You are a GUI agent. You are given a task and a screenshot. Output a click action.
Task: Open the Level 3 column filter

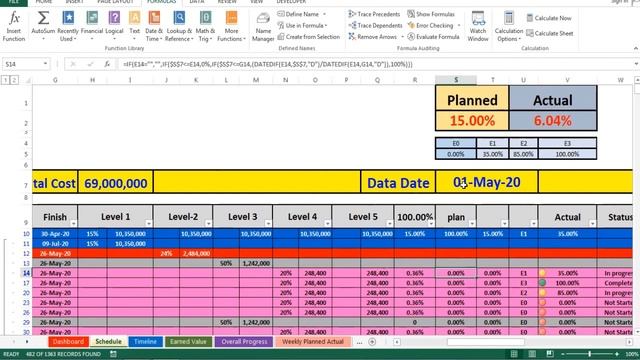click(268, 223)
